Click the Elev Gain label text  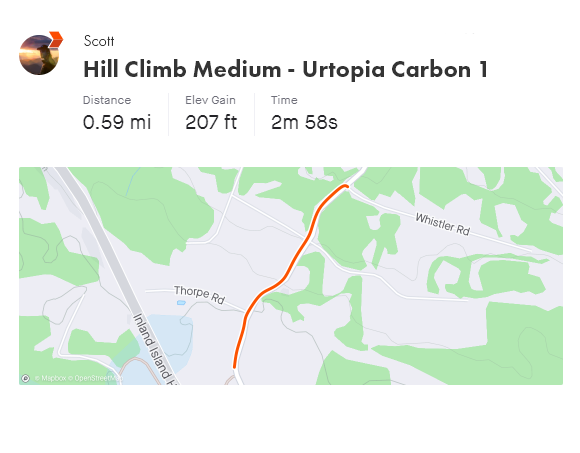[210, 100]
